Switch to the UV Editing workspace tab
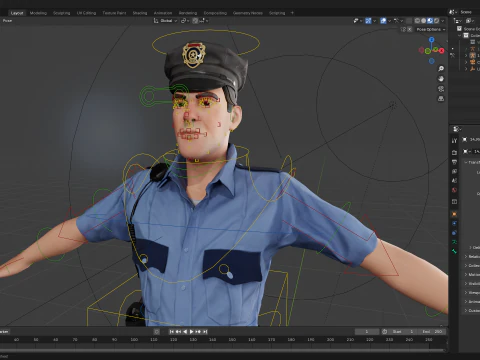 pos(86,13)
